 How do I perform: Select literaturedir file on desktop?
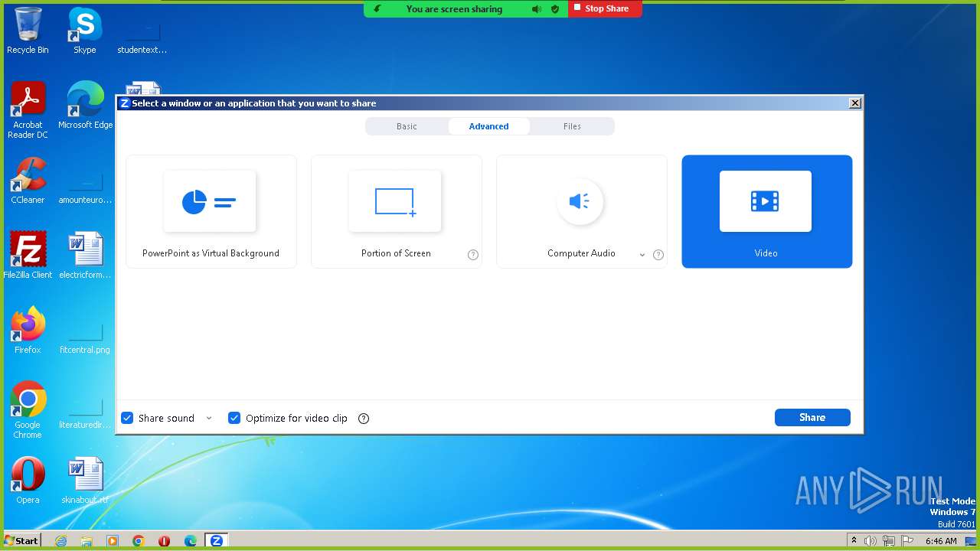[x=85, y=412]
